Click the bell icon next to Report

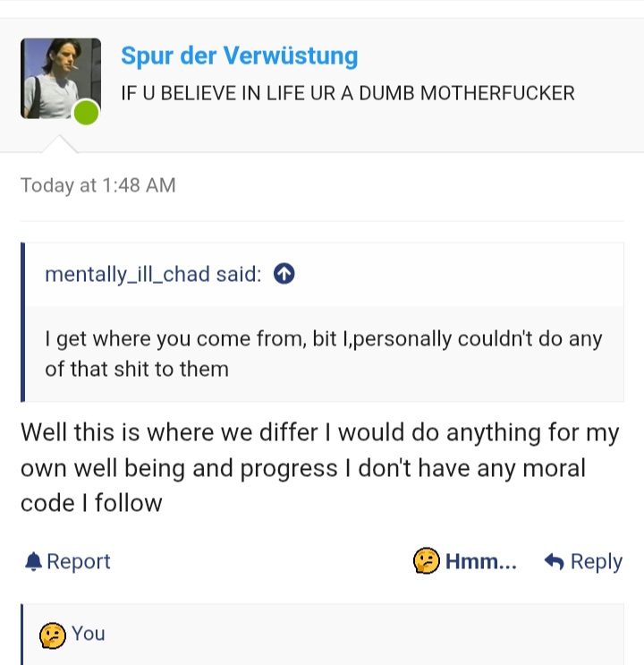click(33, 562)
